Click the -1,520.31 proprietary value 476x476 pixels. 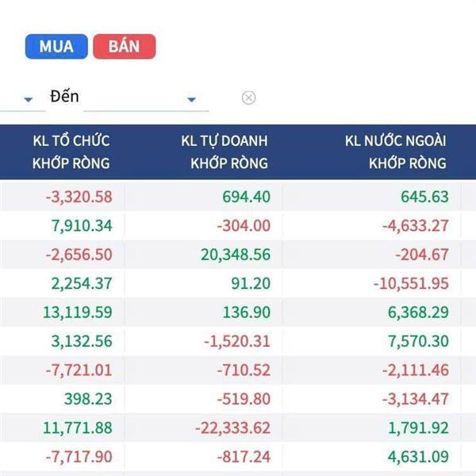click(235, 341)
